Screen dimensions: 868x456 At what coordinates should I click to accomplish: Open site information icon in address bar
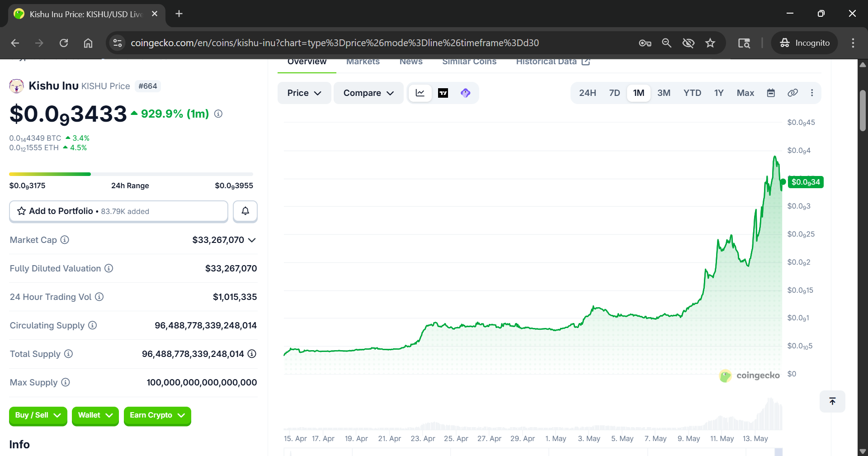[118, 43]
